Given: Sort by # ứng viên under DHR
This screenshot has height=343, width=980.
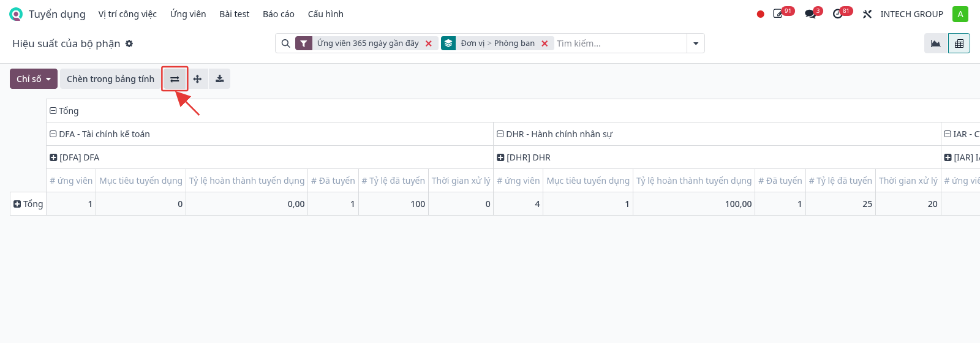Looking at the screenshot, I should click(518, 181).
